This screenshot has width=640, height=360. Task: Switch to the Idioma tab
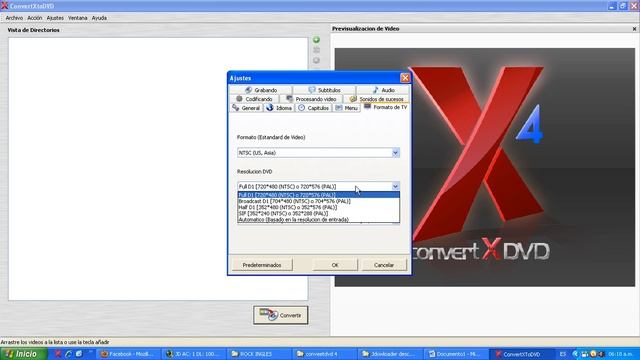(279, 108)
